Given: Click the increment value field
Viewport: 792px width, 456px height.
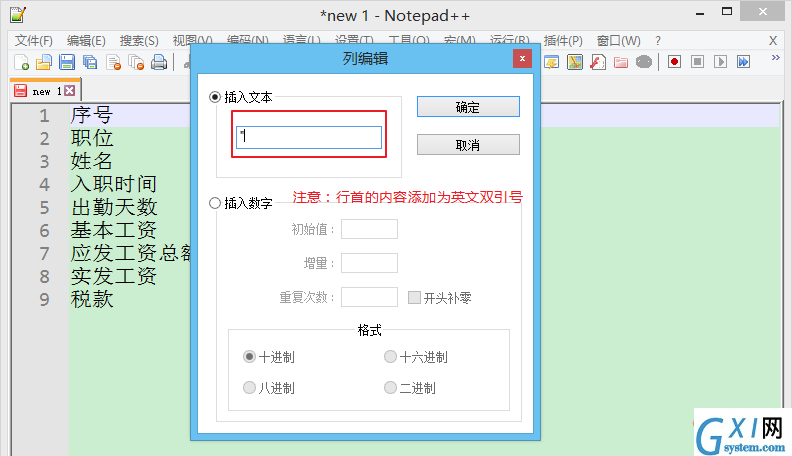Looking at the screenshot, I should (369, 263).
